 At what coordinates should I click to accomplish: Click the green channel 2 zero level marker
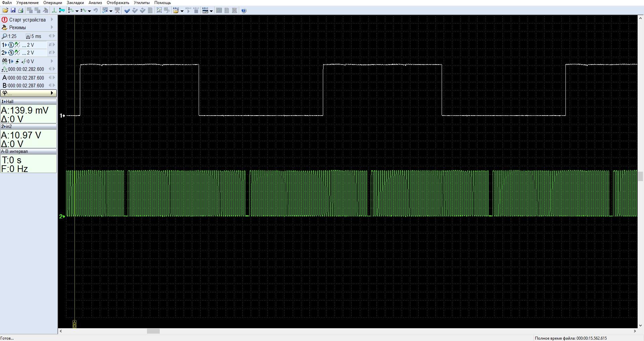coord(62,216)
